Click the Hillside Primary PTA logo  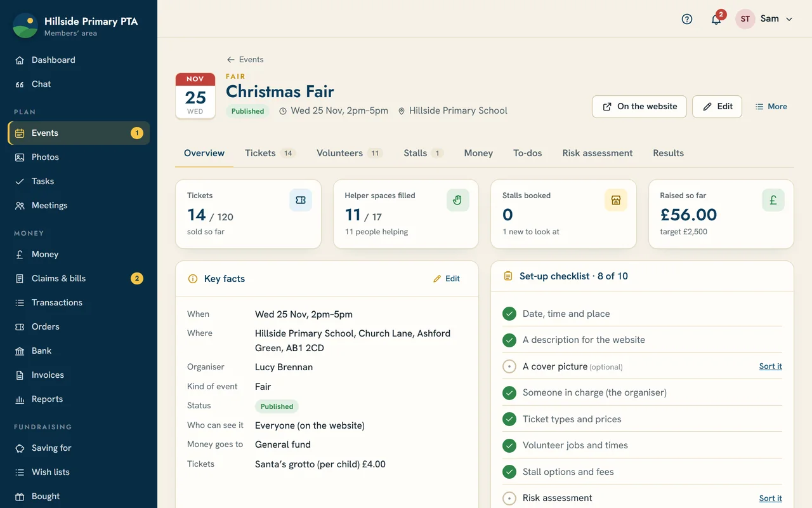coord(25,25)
